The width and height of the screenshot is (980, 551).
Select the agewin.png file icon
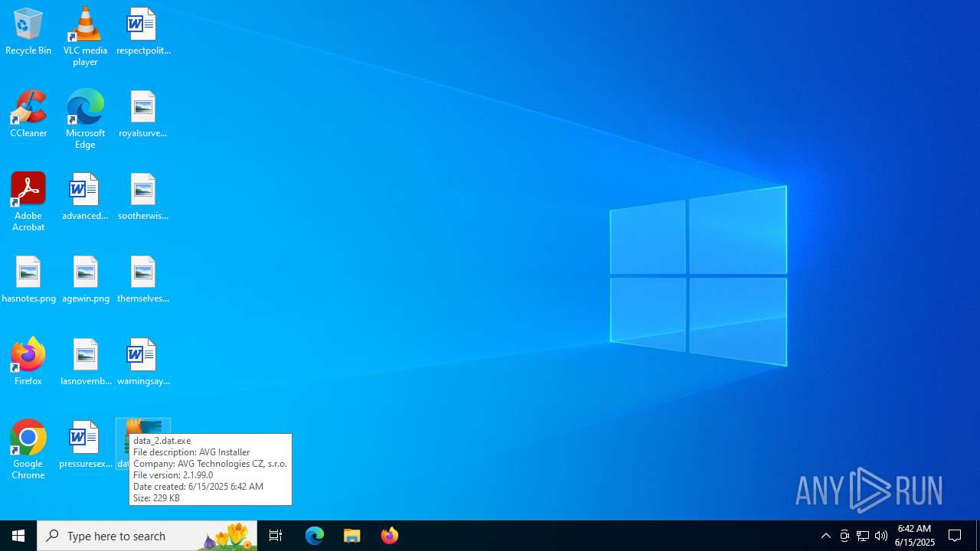point(85,280)
